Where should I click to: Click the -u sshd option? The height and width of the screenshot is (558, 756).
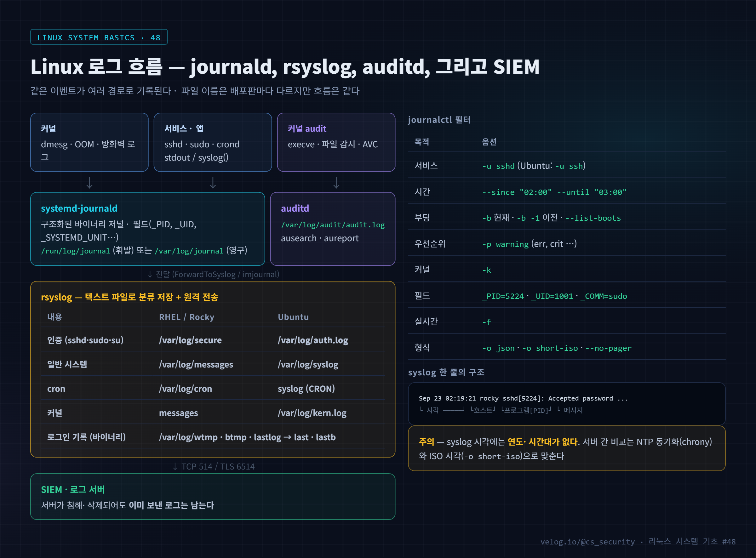click(x=498, y=166)
